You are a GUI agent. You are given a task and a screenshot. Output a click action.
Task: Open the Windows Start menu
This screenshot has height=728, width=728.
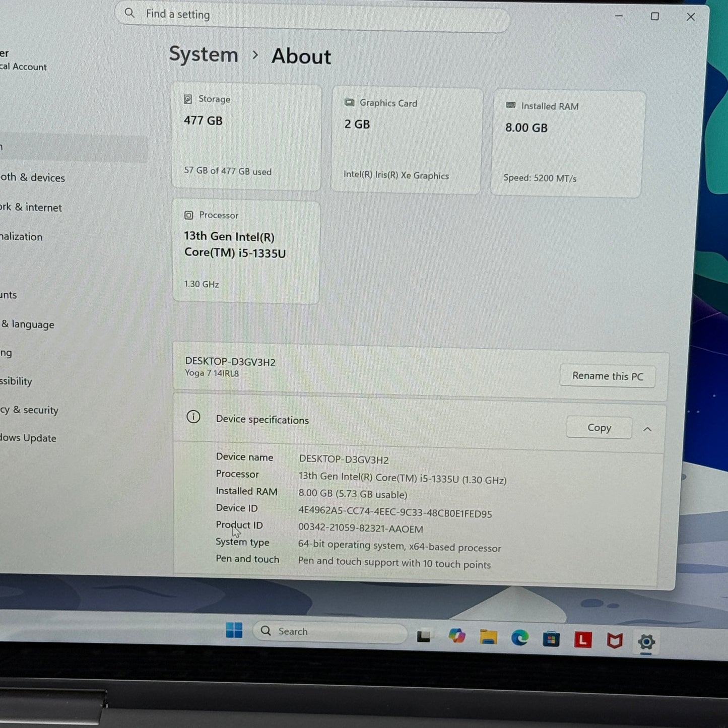pos(234,630)
